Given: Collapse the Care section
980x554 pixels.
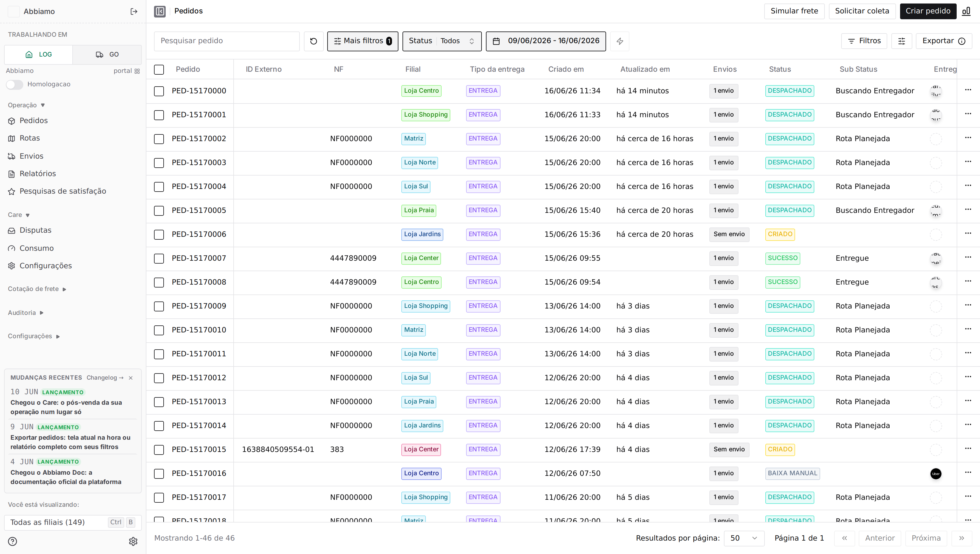Looking at the screenshot, I should pyautogui.click(x=19, y=215).
